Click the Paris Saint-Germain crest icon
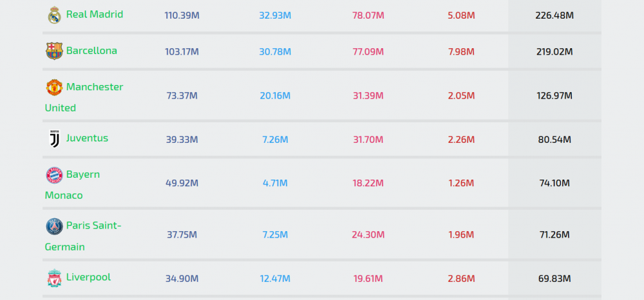The width and height of the screenshot is (644, 300). click(x=54, y=226)
